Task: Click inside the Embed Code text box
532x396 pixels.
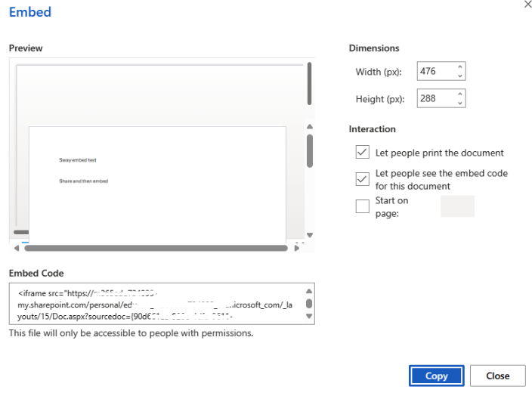Action: click(159, 304)
